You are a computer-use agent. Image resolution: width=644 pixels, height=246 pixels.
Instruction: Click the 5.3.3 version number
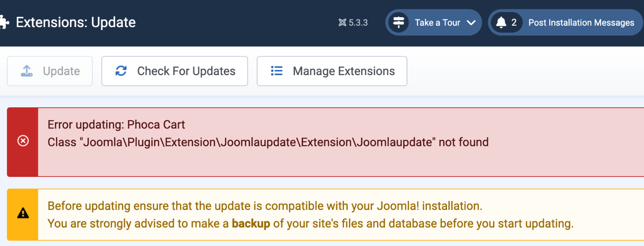[x=358, y=23]
